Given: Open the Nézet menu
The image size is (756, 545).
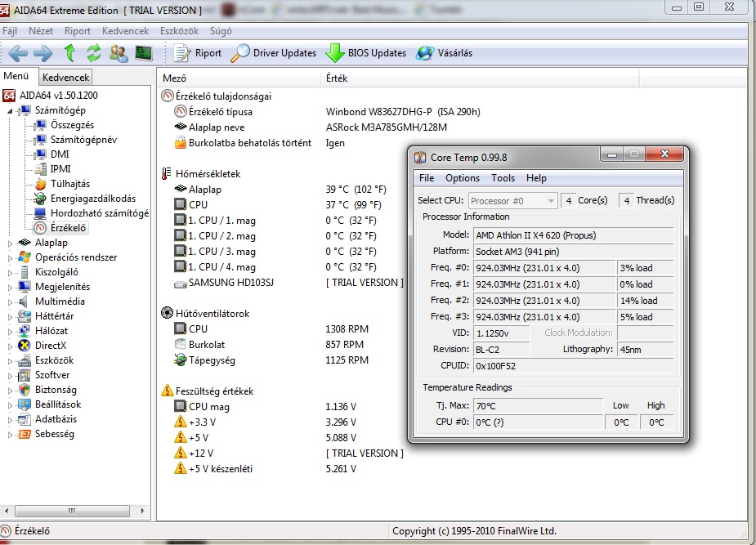Looking at the screenshot, I should click(41, 31).
